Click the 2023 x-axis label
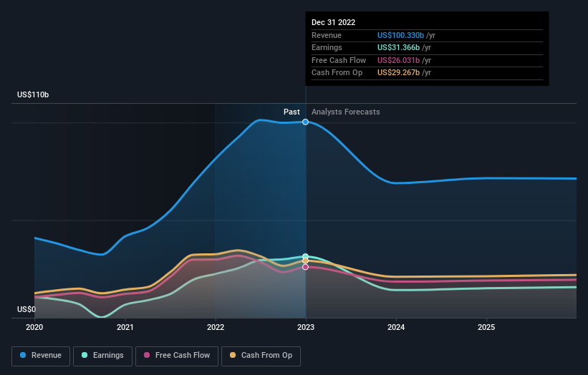Viewport: 588px width, 375px height. click(306, 328)
